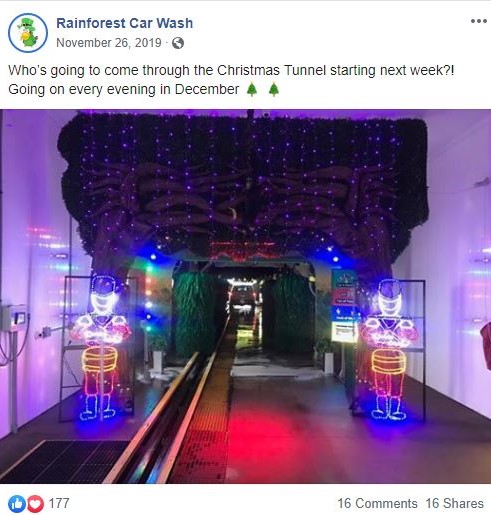Image resolution: width=491 pixels, height=515 pixels.
Task: Click the left lighted toy soldier
Action: pyautogui.click(x=99, y=347)
